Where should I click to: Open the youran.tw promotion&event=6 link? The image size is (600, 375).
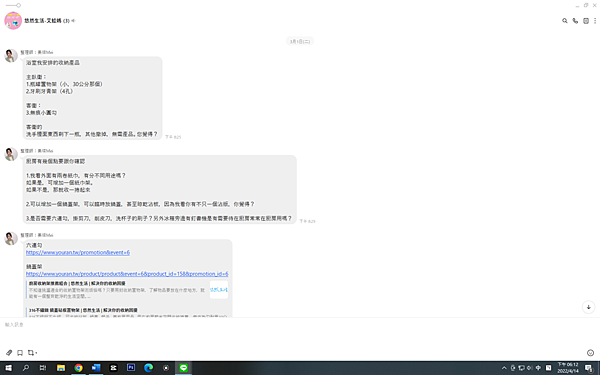78,252
